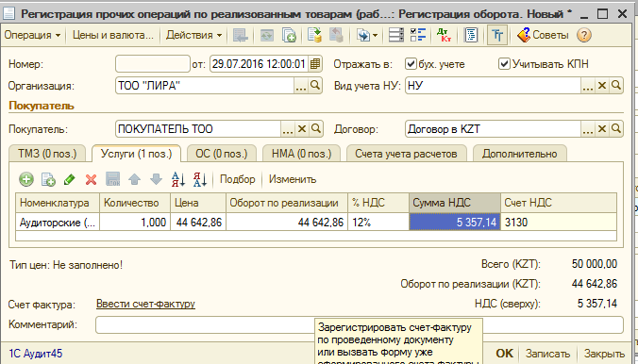The width and height of the screenshot is (638, 364).
Task: Sort table rows ascending А-Я
Action: click(178, 179)
